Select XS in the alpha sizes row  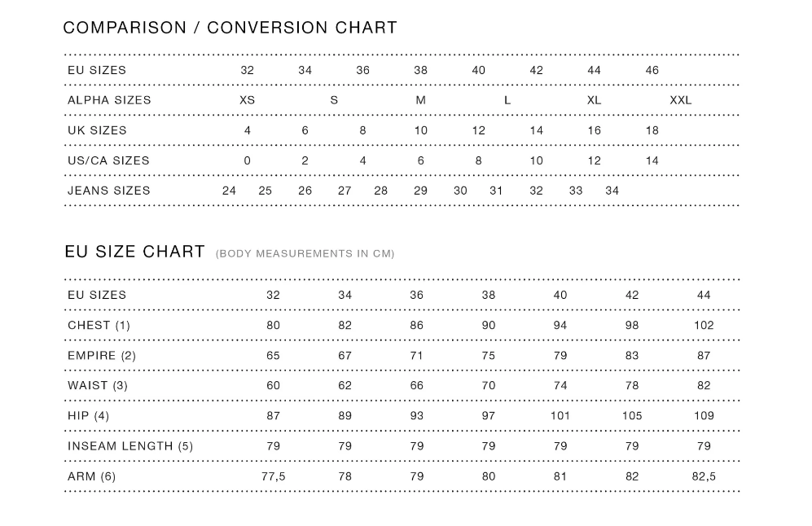coord(247,100)
